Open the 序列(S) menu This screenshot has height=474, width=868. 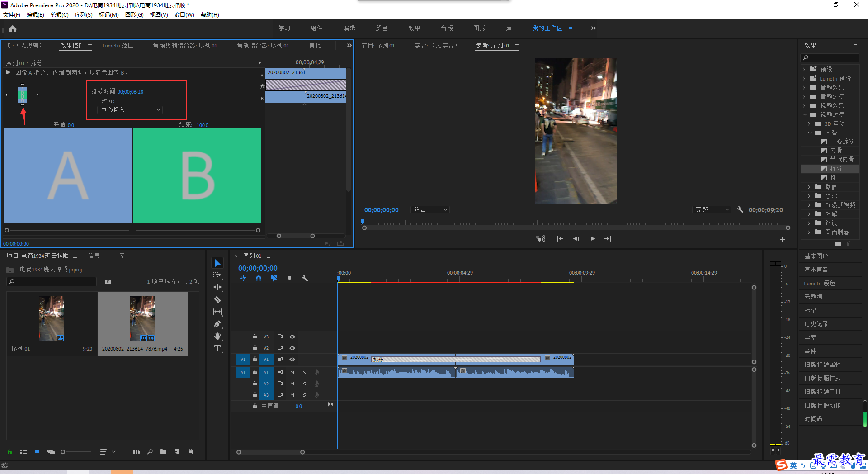(84, 15)
